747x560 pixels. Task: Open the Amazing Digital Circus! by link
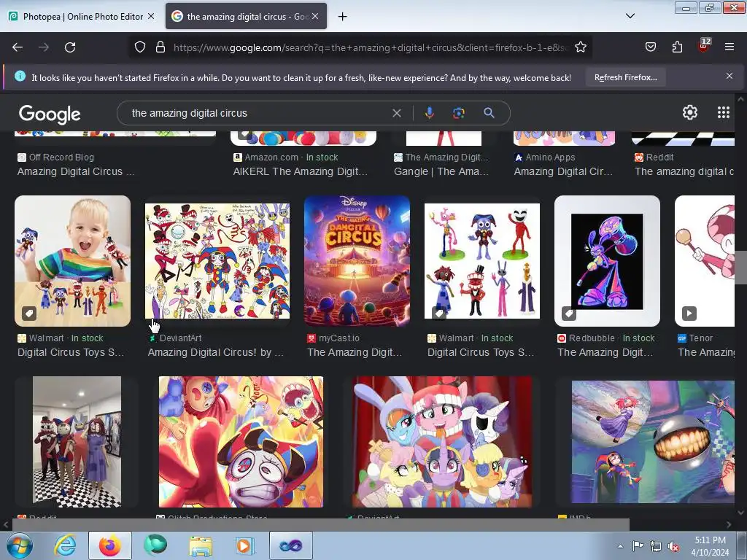click(216, 352)
